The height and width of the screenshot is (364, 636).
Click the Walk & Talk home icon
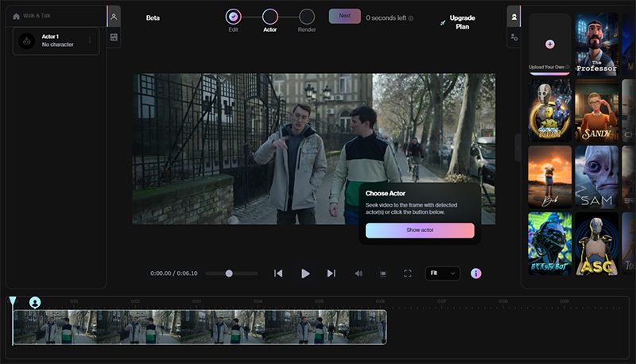(x=16, y=16)
